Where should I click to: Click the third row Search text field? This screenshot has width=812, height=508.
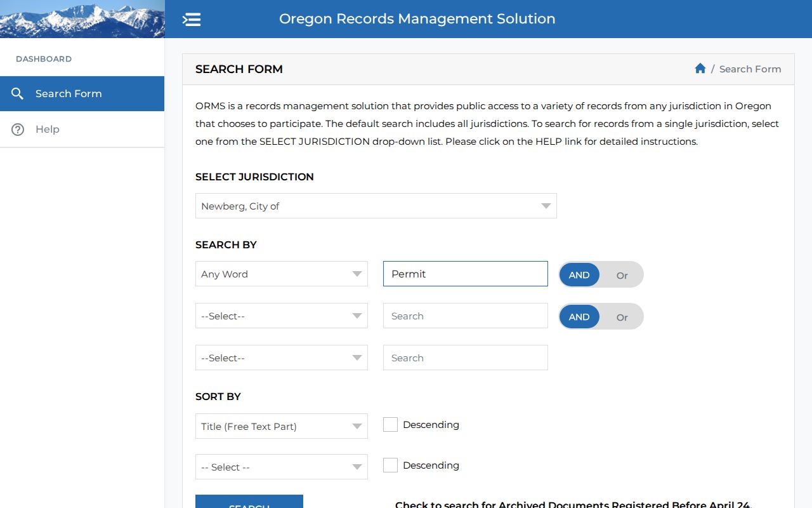pos(466,358)
